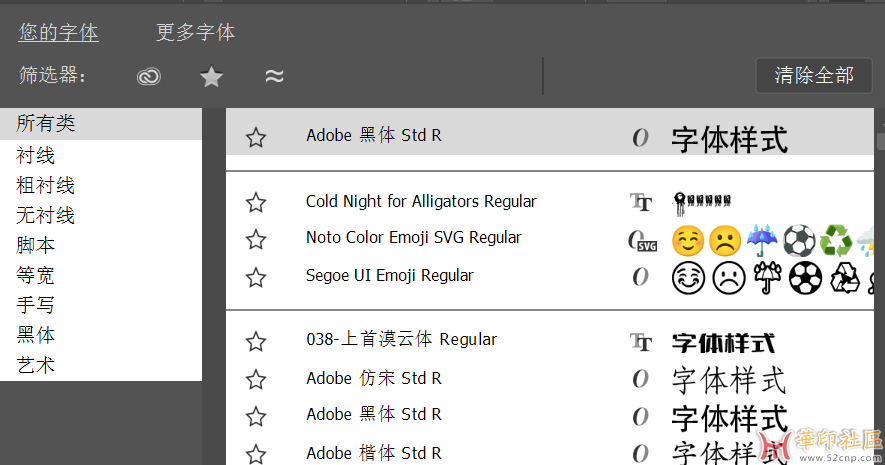885x465 pixels.
Task: Click the 038-上首漠云体 sample preview text
Action: click(723, 342)
